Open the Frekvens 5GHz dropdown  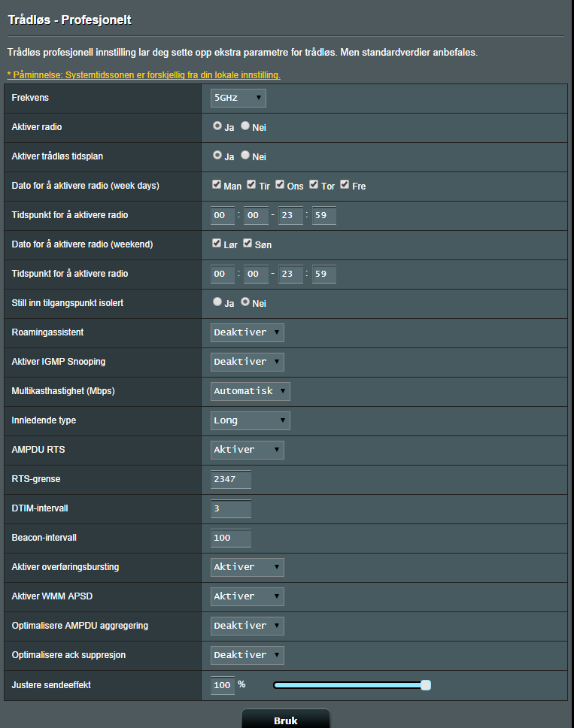pyautogui.click(x=238, y=98)
